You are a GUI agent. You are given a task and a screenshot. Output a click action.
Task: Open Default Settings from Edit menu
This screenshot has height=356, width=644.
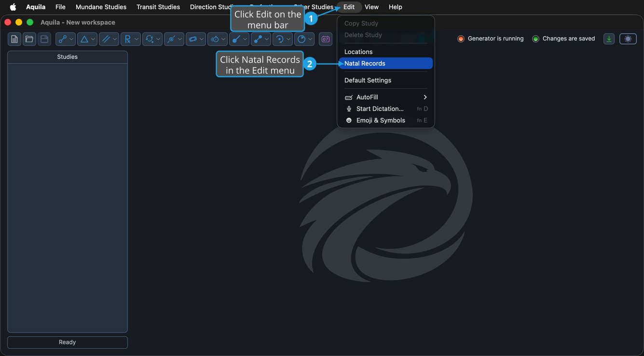click(386, 80)
